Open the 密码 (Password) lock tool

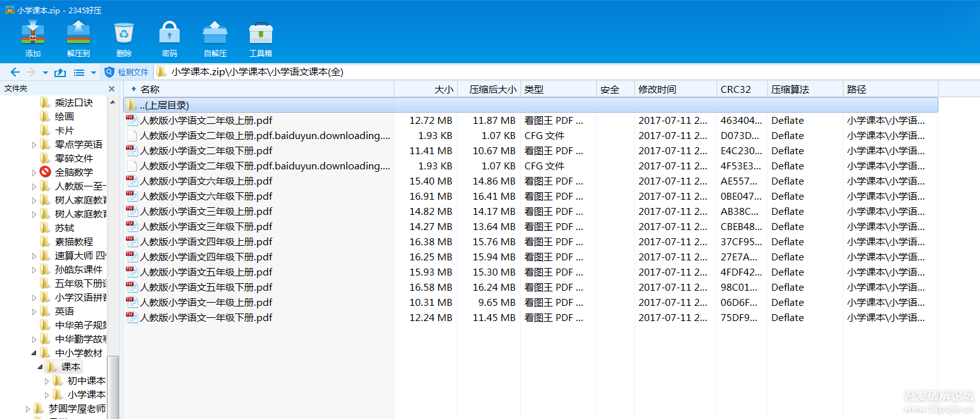tap(170, 33)
